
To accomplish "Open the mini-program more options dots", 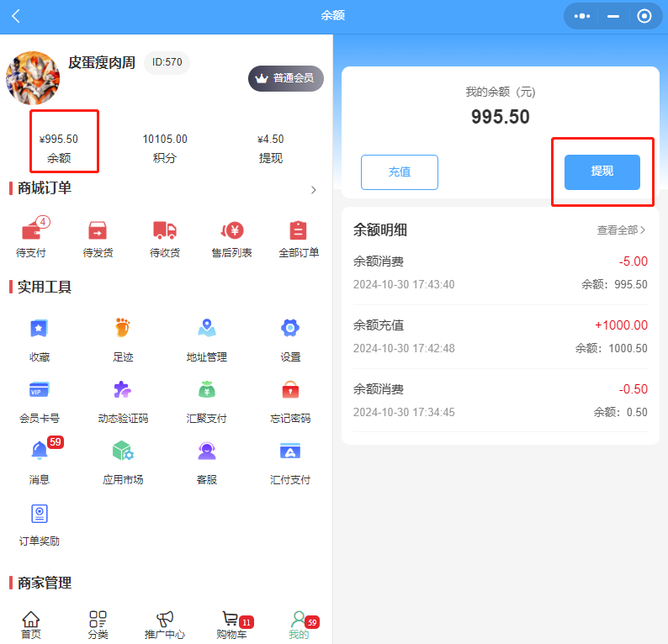I will click(x=581, y=16).
